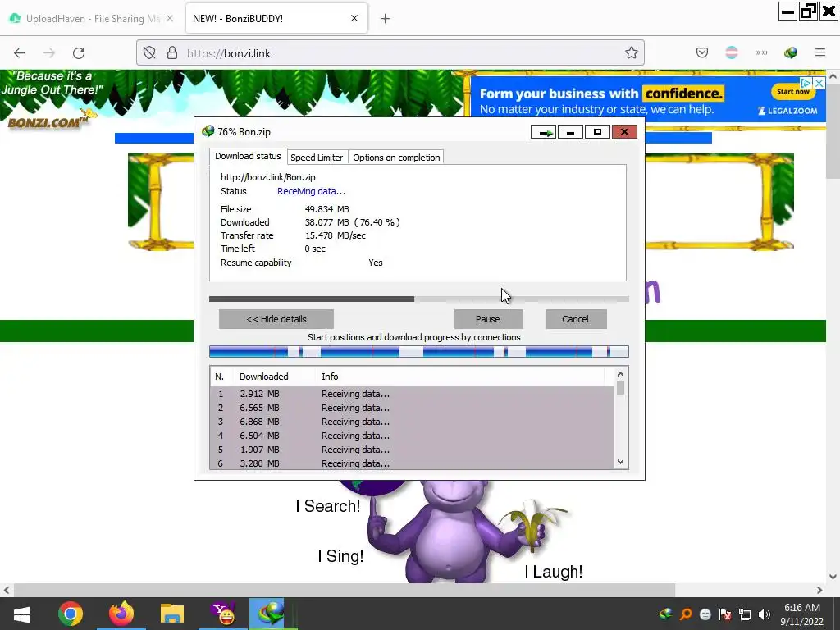Viewport: 840px width, 630px height.
Task: Select connection row 4 with 6.504 MB
Action: point(412,436)
